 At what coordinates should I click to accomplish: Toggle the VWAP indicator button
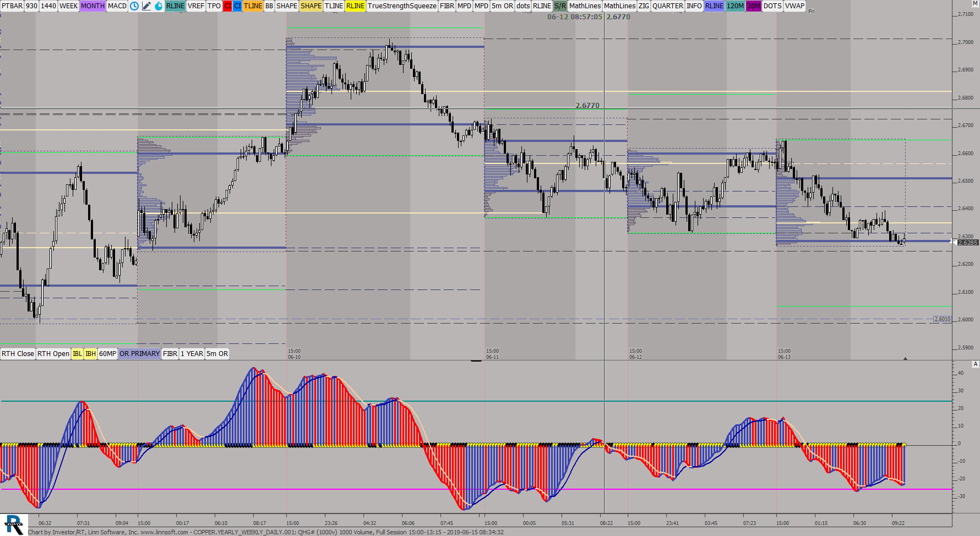[794, 6]
